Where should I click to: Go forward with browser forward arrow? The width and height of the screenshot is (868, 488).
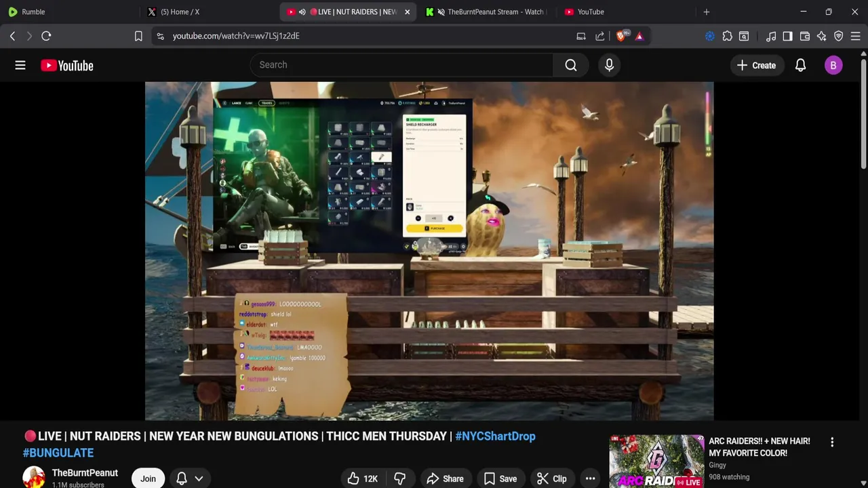pos(29,36)
